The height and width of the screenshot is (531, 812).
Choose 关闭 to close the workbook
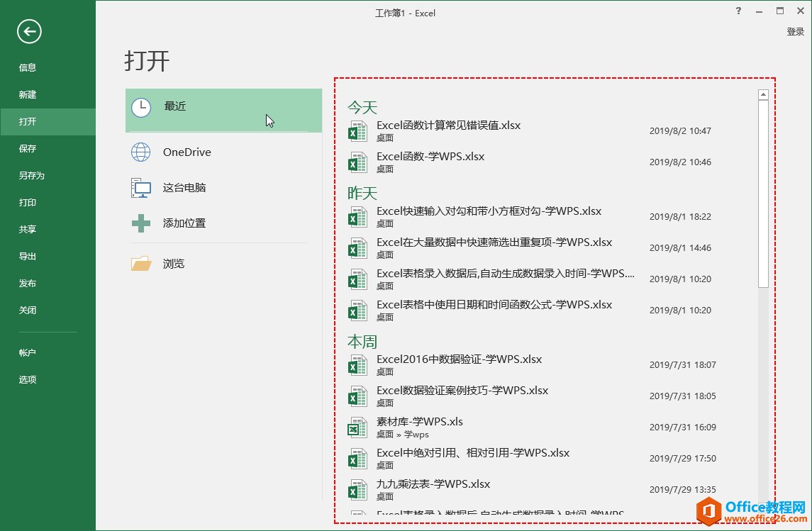48,310
